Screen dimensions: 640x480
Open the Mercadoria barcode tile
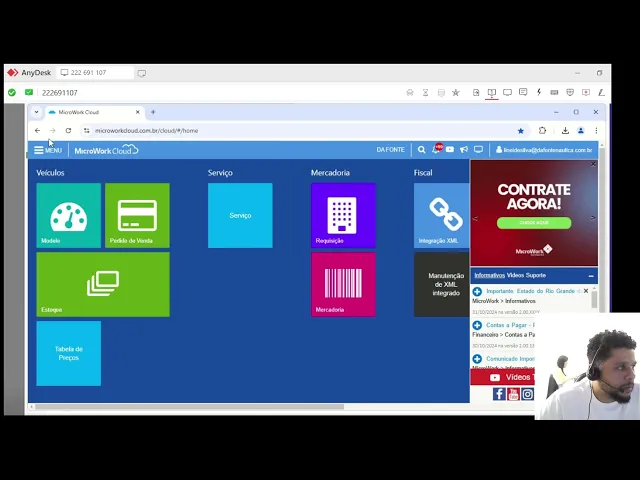(343, 284)
